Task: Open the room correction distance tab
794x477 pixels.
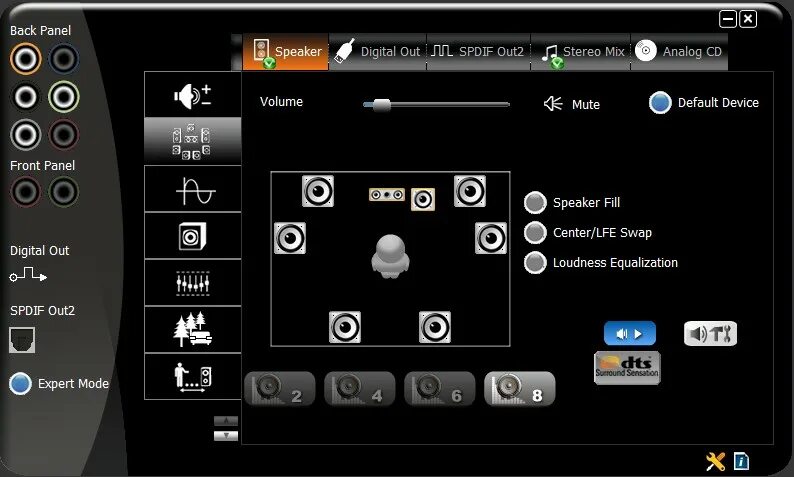Action: [193, 377]
